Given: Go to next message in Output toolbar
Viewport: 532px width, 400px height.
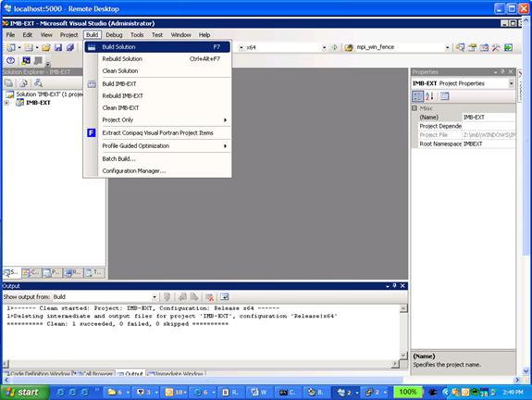Looking at the screenshot, I should [194, 297].
